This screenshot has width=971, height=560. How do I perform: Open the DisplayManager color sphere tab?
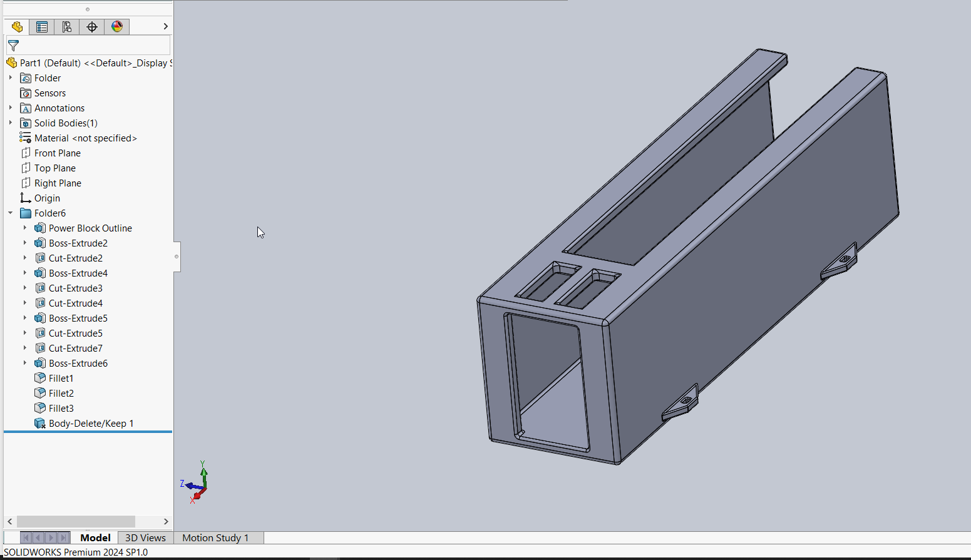pos(117,26)
